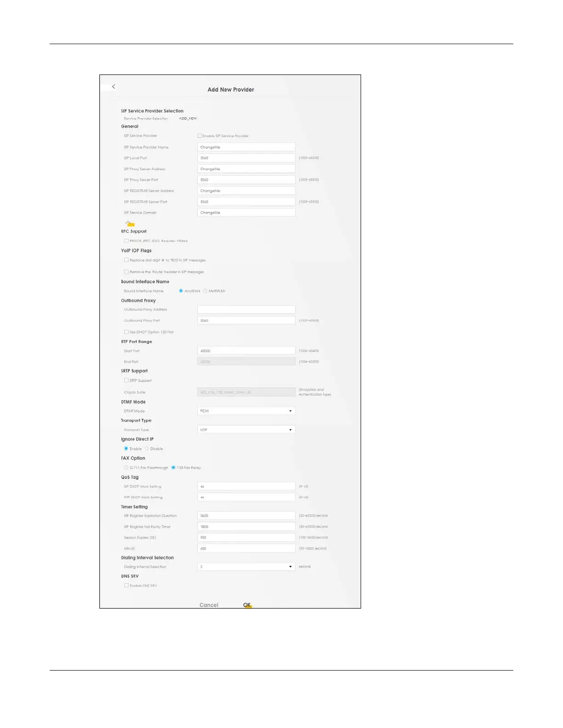Edit the SIP DSCP Mark Setting field
The width and height of the screenshot is (563, 728).
coord(246,486)
